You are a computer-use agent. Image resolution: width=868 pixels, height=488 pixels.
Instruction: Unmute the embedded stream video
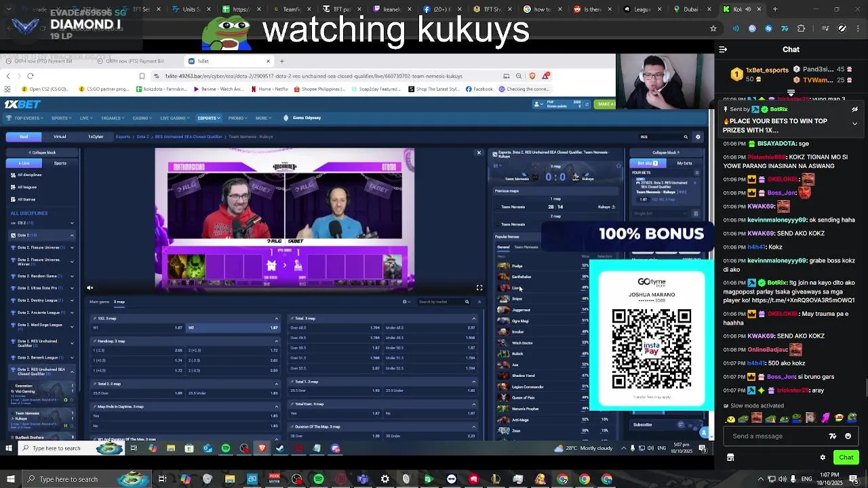coord(90,288)
